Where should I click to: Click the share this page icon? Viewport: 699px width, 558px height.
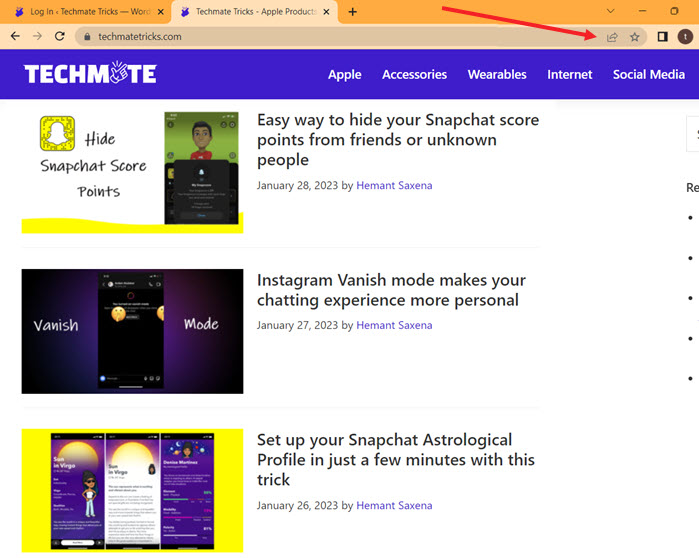(x=612, y=37)
